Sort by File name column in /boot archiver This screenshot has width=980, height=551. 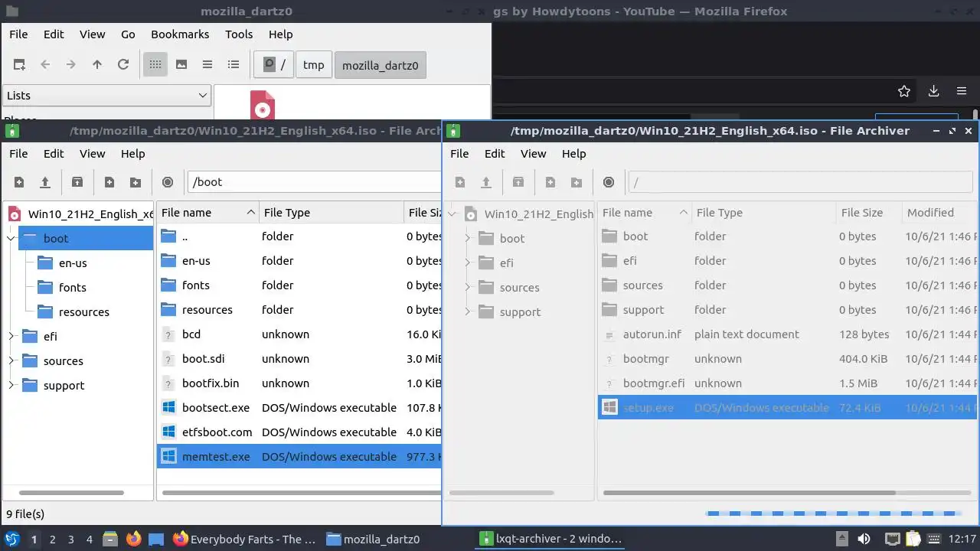207,213
